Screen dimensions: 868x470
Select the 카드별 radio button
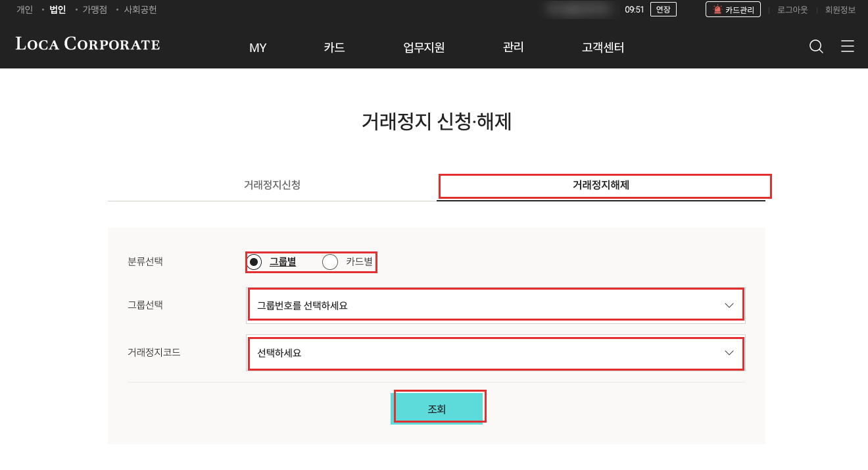(330, 262)
